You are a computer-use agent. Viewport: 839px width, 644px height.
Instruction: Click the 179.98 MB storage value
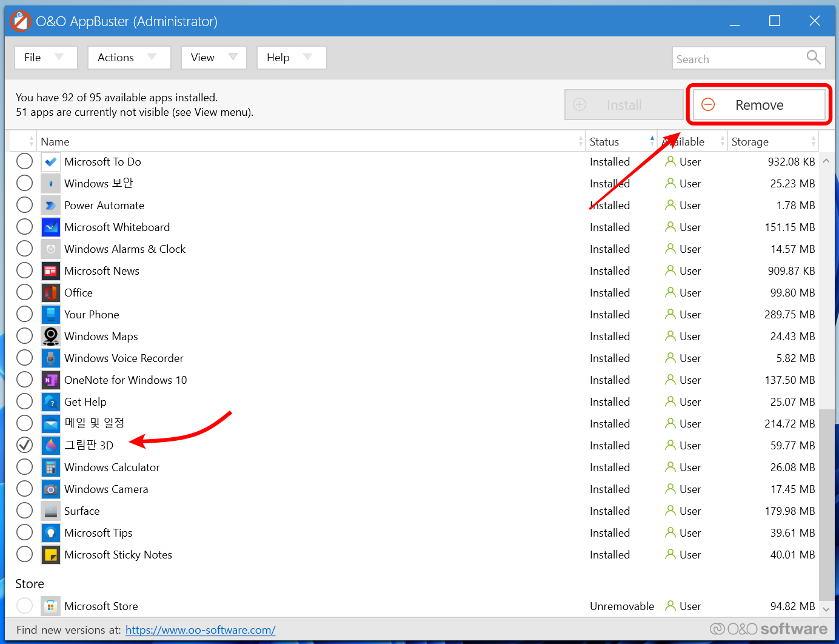[x=790, y=511]
